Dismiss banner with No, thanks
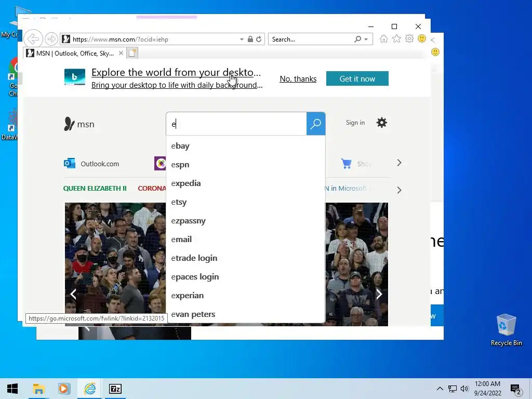The height and width of the screenshot is (399, 532). (x=298, y=79)
